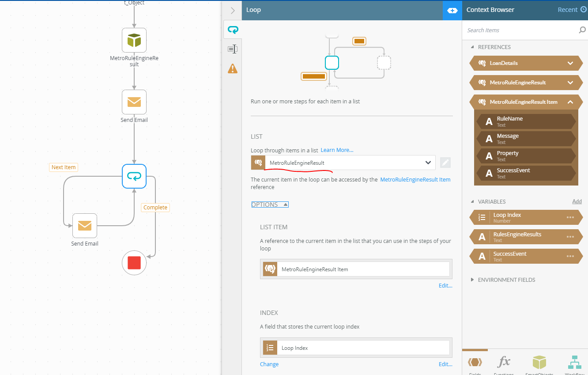
Task: Click the Loop Index number icon
Action: point(482,217)
